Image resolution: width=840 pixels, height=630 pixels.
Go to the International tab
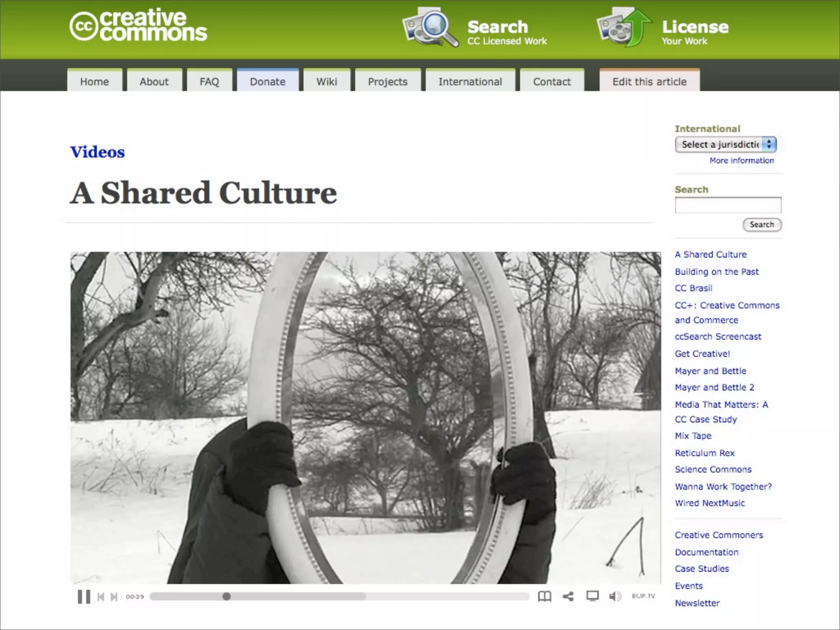click(470, 82)
